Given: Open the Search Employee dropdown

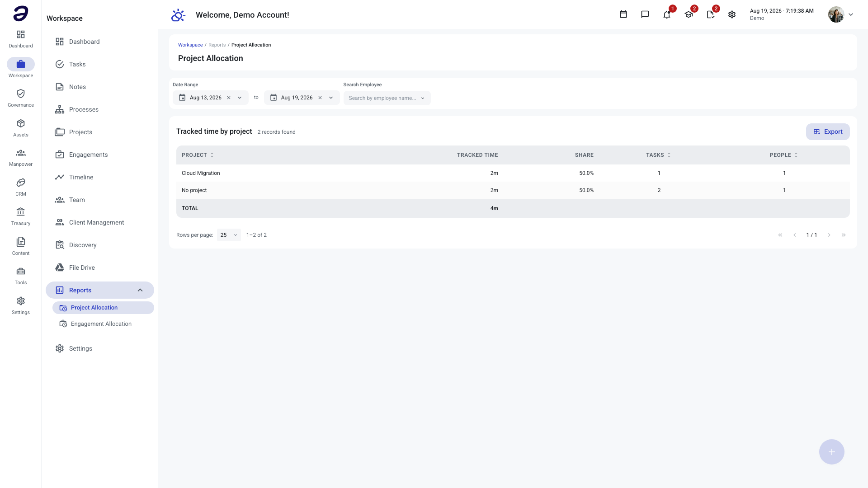Looking at the screenshot, I should tap(387, 98).
